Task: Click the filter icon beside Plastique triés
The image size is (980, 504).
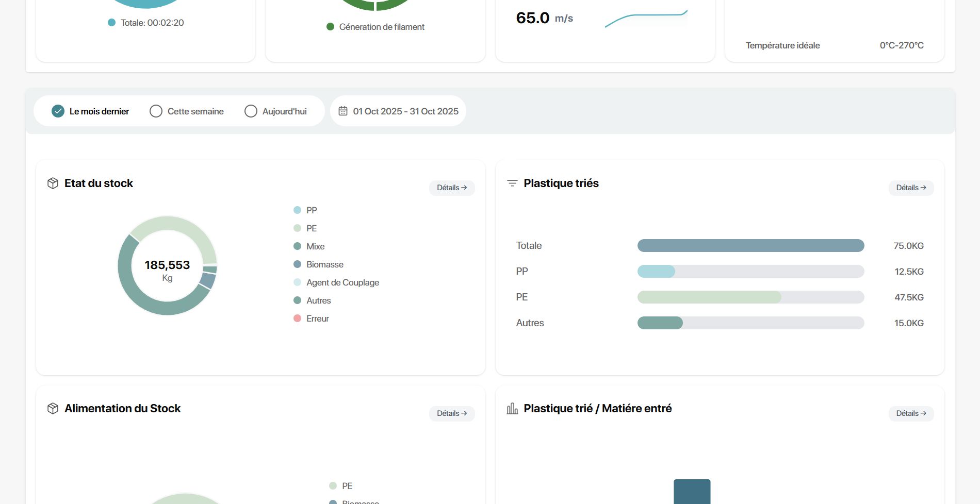Action: tap(512, 183)
